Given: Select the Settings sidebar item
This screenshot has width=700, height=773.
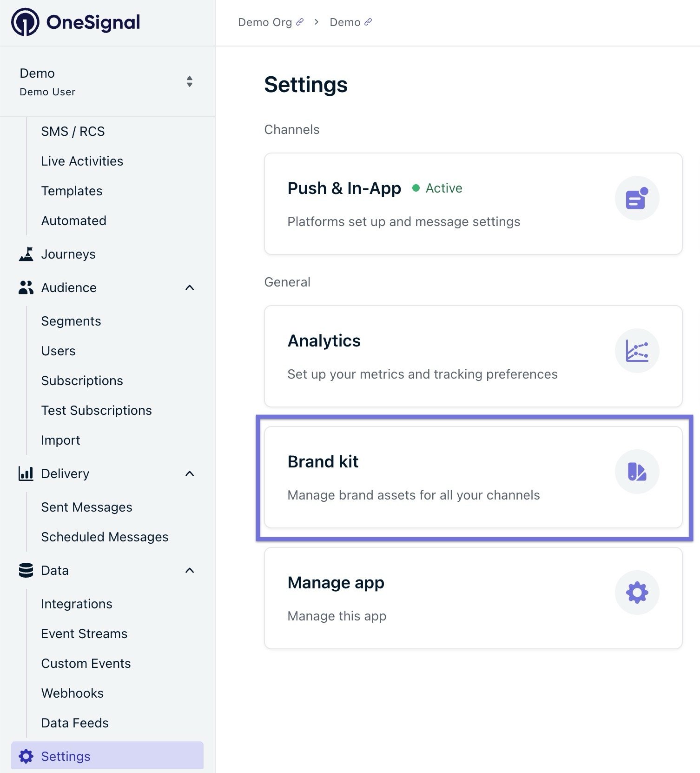Looking at the screenshot, I should click(x=107, y=756).
